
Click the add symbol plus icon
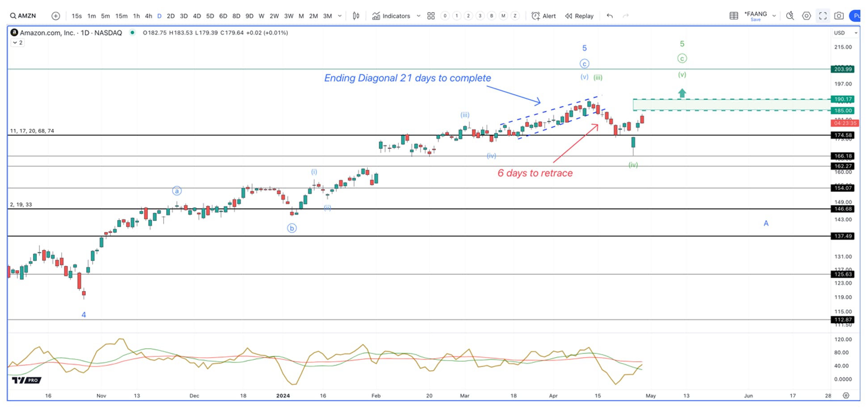pos(56,16)
